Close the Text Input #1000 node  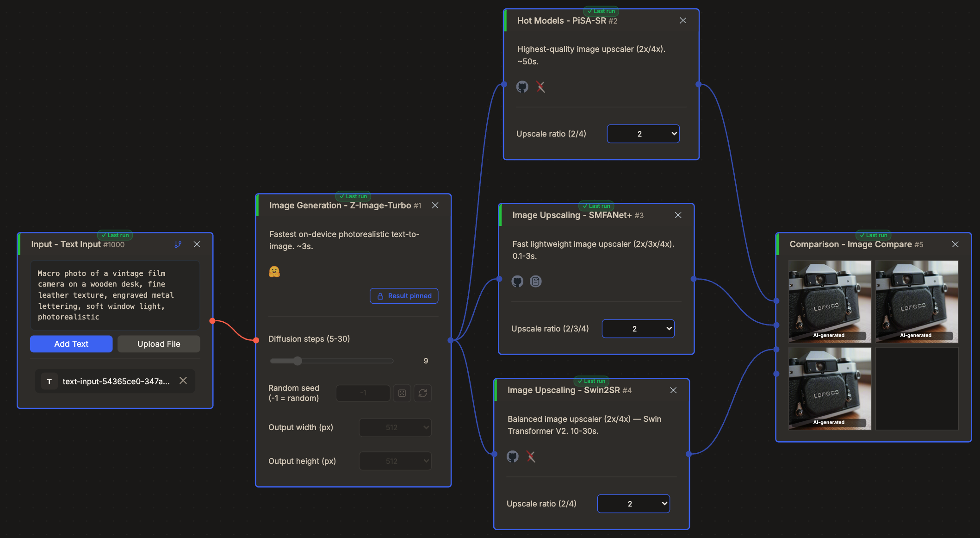(197, 244)
